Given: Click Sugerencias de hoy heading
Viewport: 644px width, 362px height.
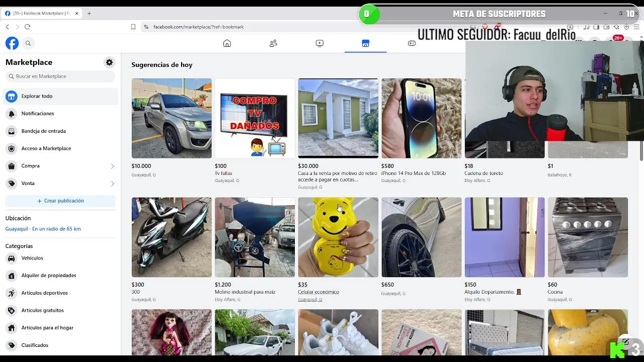Looking at the screenshot, I should (162, 65).
